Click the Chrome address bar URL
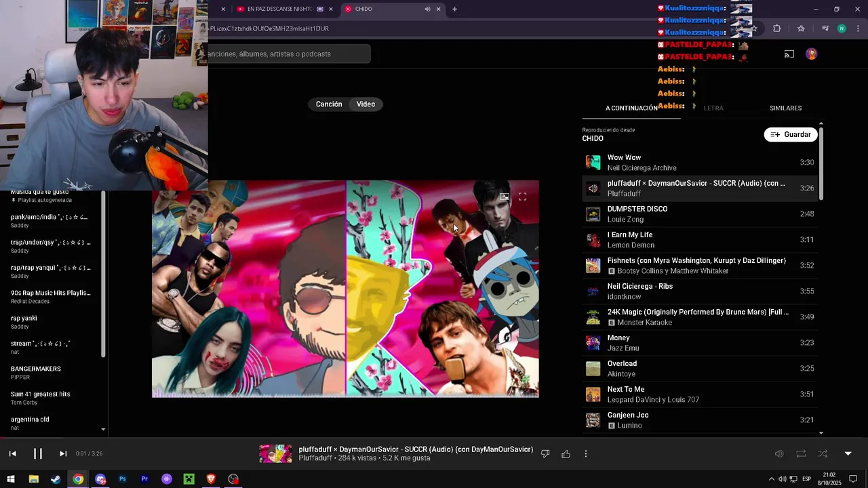 (270, 28)
